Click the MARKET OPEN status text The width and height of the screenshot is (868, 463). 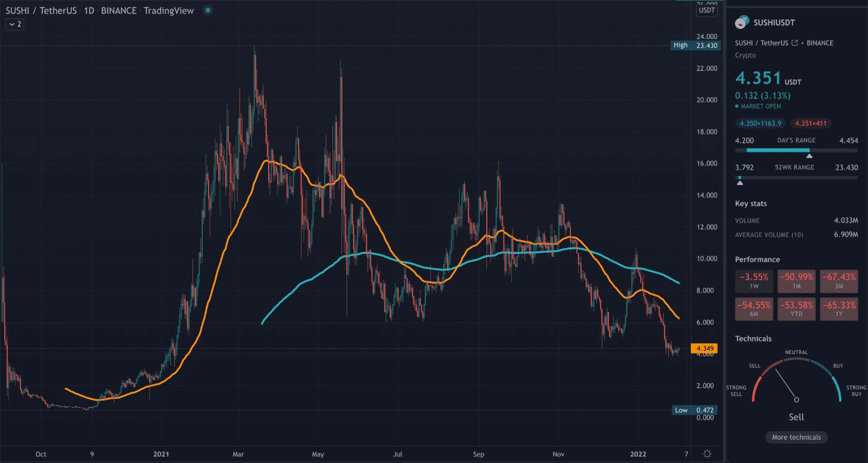click(760, 106)
